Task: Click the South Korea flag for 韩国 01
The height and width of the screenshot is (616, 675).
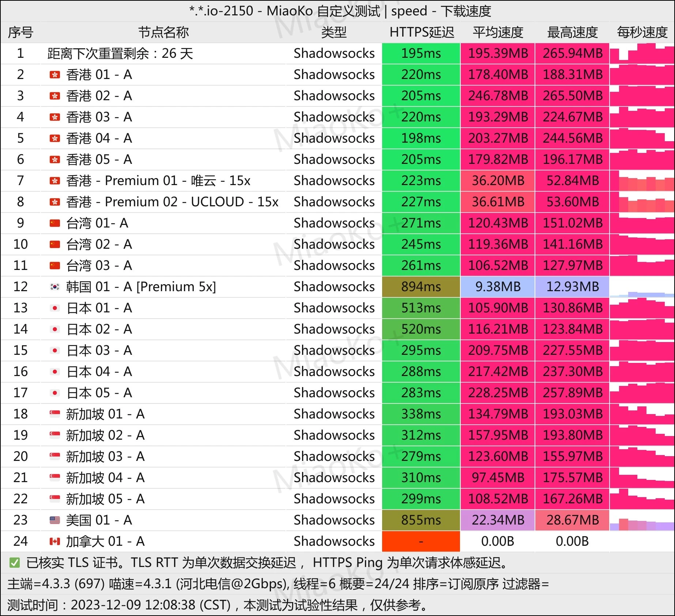Action: (x=55, y=287)
